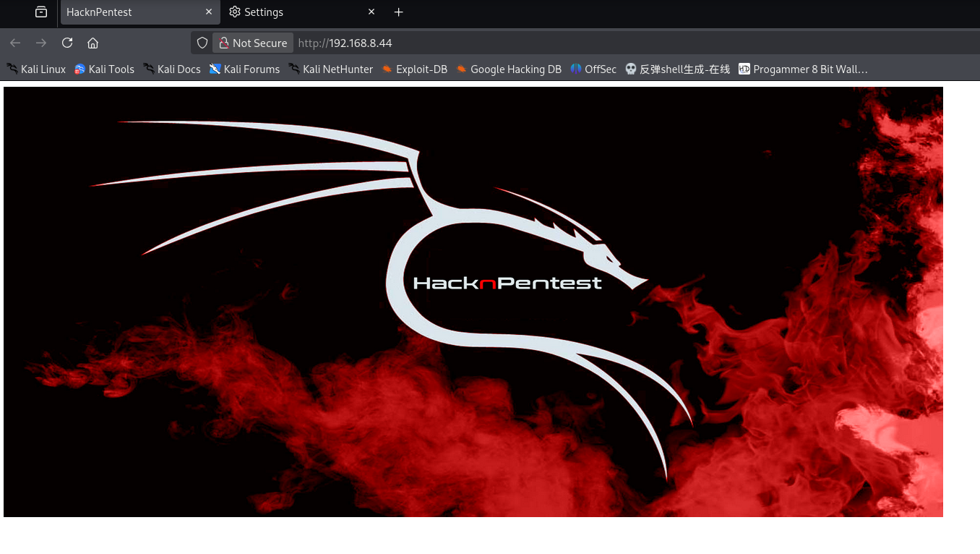
Task: Open the Kali Tools bookmark
Action: pyautogui.click(x=105, y=69)
